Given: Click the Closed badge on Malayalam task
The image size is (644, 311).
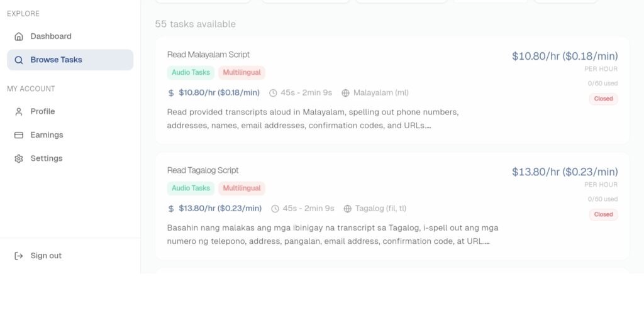Looking at the screenshot, I should tap(603, 99).
